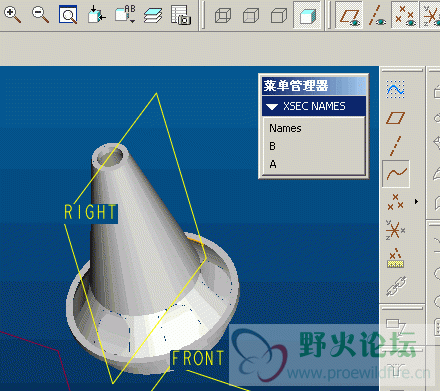Toggle datum points display
This screenshot has width=440, height=391.
404,15
